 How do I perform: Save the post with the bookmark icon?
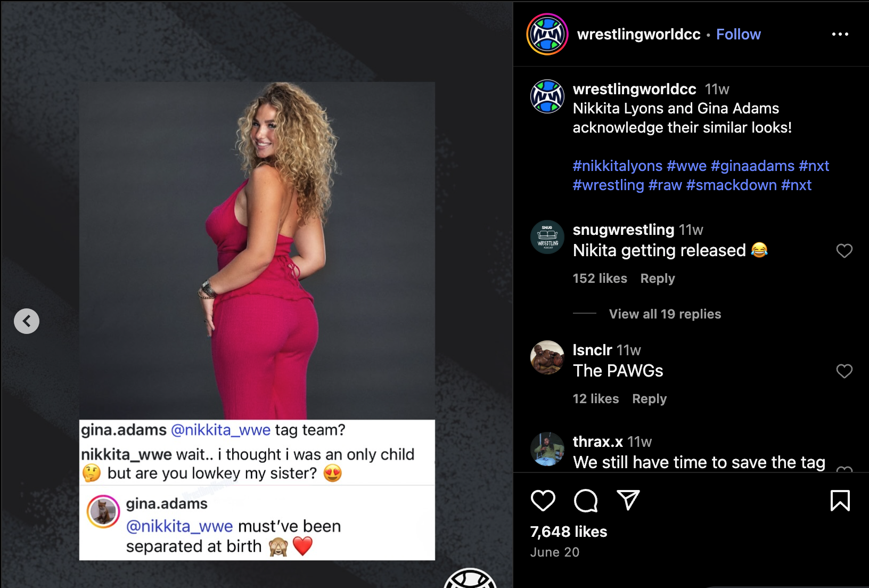coord(840,500)
